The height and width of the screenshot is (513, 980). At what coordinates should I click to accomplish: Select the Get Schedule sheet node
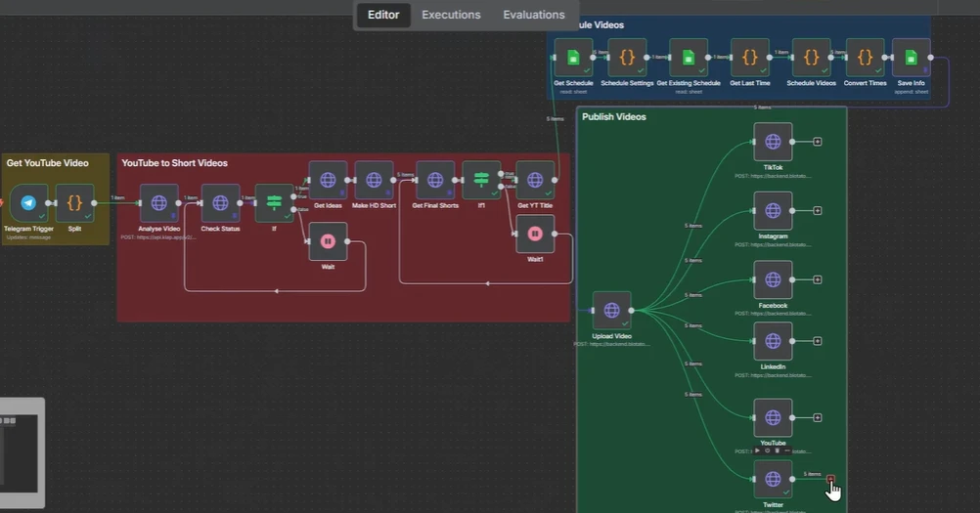pos(573,58)
